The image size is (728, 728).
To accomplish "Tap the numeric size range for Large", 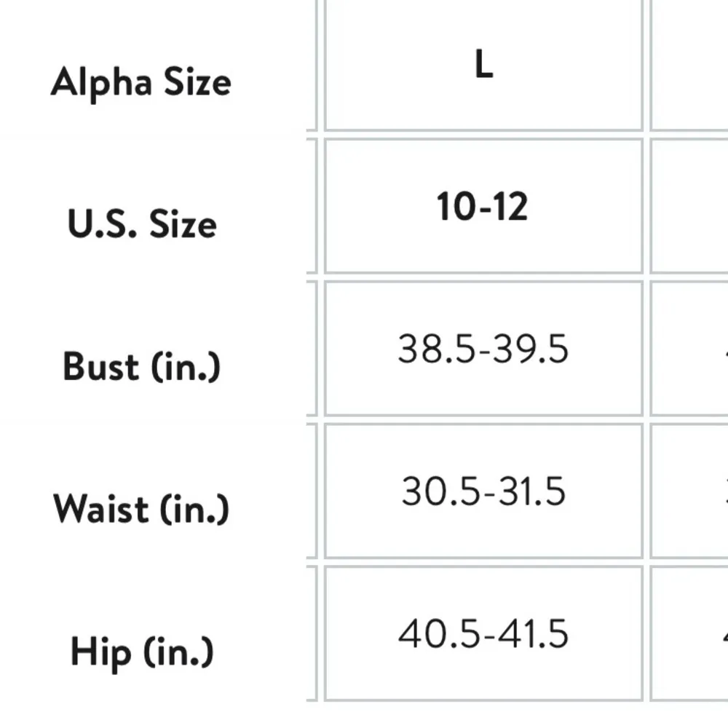I will tap(483, 206).
